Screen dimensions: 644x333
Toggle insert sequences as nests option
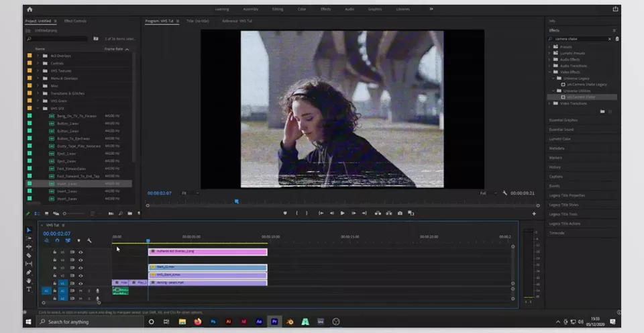[x=46, y=241]
